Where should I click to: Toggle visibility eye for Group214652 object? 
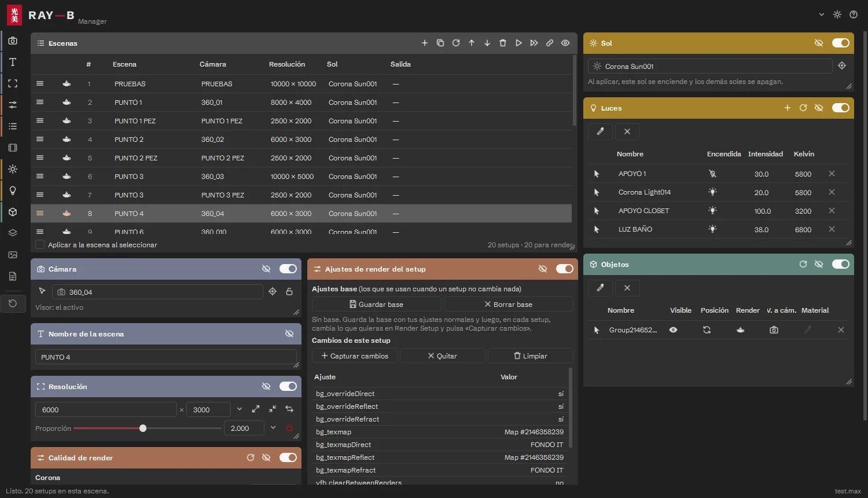tap(673, 330)
